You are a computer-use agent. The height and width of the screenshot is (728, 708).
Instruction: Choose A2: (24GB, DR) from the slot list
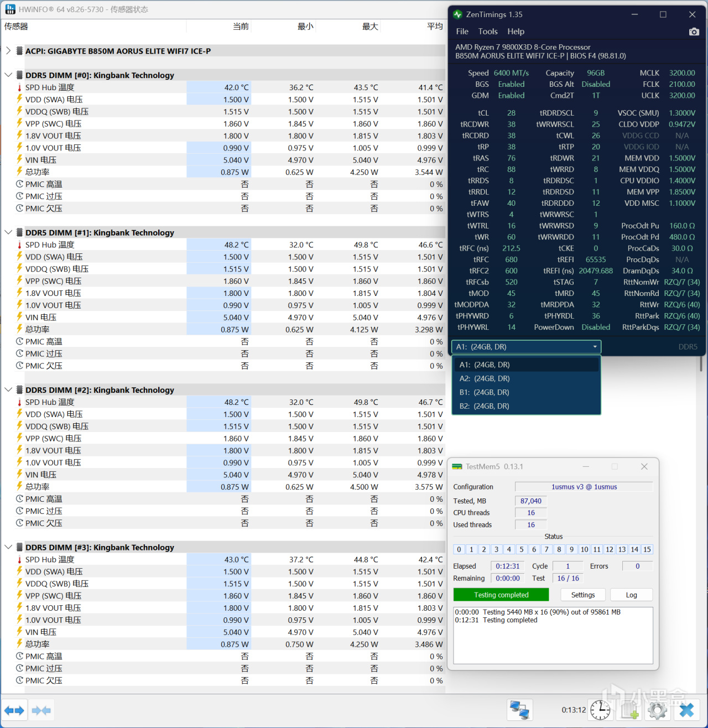click(x=526, y=378)
